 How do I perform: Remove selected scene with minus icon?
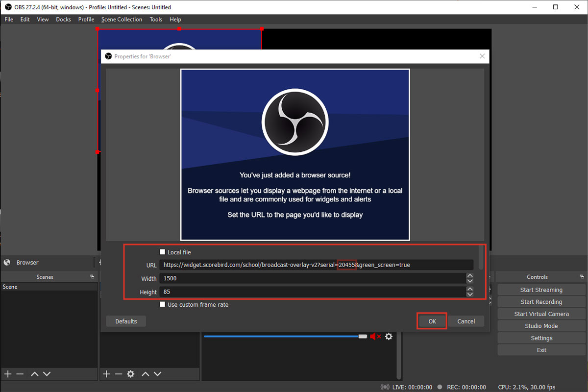tap(20, 374)
